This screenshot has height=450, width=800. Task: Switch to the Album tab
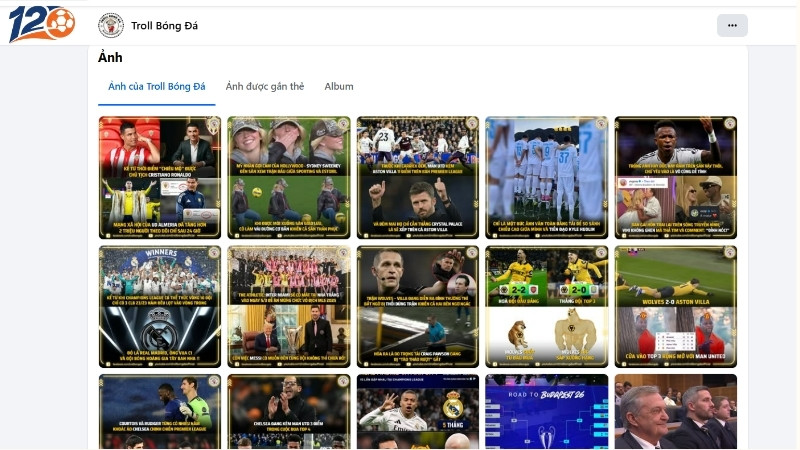(339, 86)
